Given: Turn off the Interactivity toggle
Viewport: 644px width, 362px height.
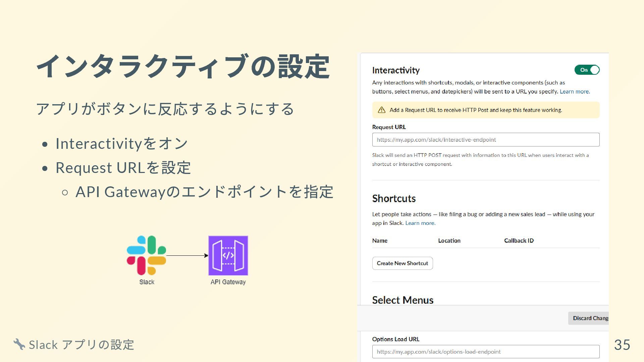Looking at the screenshot, I should click(x=587, y=70).
